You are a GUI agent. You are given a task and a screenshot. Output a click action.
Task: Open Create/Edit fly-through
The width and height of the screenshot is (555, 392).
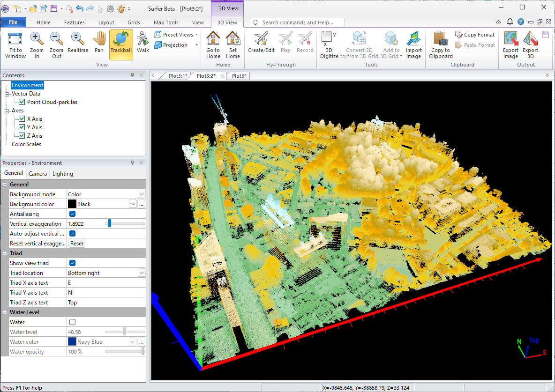(261, 44)
